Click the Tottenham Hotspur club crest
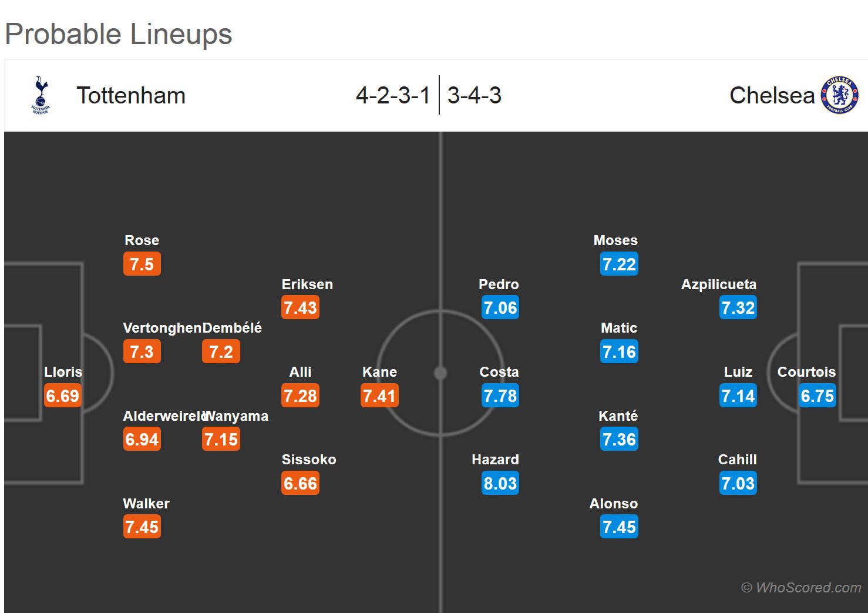 pyautogui.click(x=40, y=95)
